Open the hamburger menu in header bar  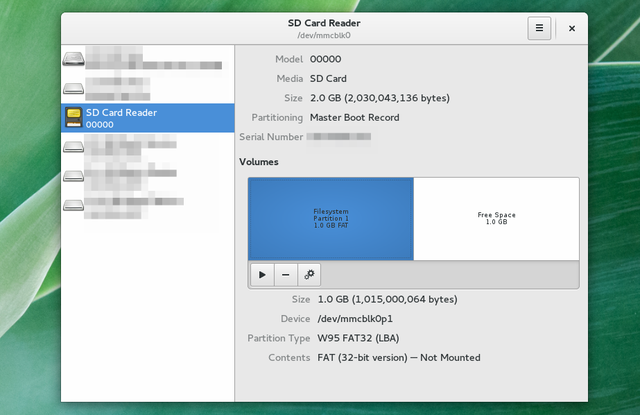coord(539,28)
